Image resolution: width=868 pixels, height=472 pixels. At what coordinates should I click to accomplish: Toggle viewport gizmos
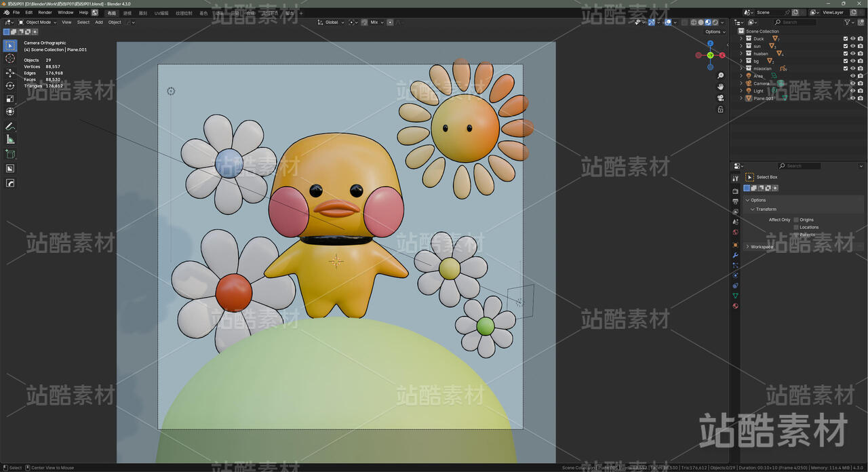tap(652, 22)
